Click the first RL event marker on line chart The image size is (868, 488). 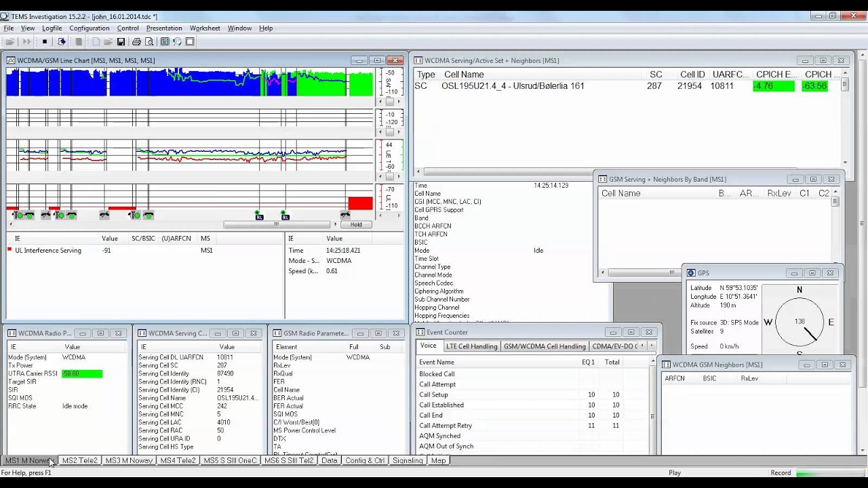pos(259,216)
